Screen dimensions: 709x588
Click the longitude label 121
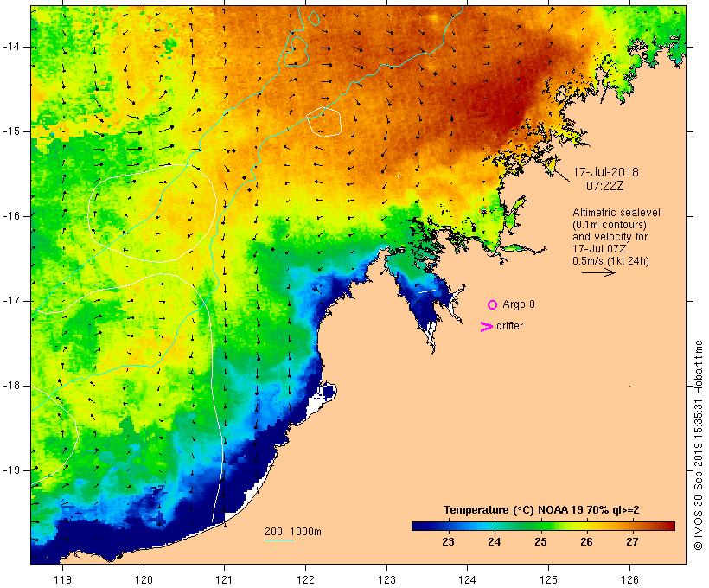[224, 580]
